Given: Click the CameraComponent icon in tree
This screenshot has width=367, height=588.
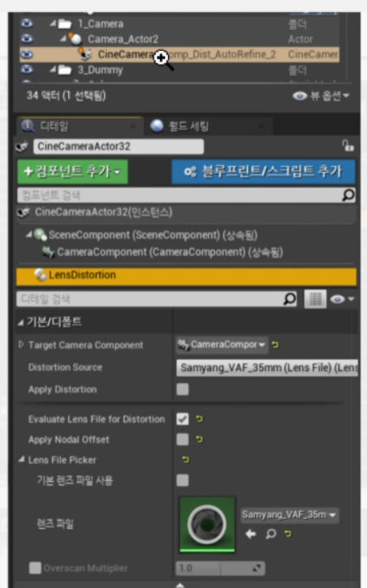Looking at the screenshot, I should click(x=49, y=252).
